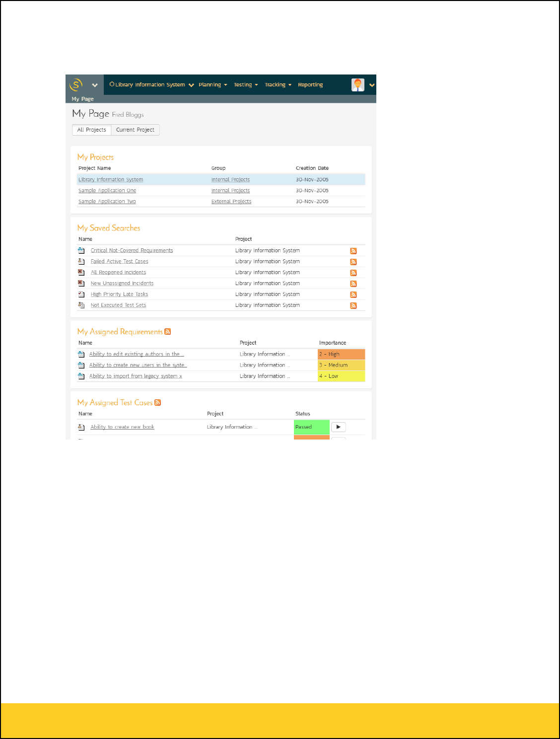Subscribe to RSS feed for Not Executed Test Sets
Image resolution: width=560 pixels, height=739 pixels.
click(x=353, y=306)
